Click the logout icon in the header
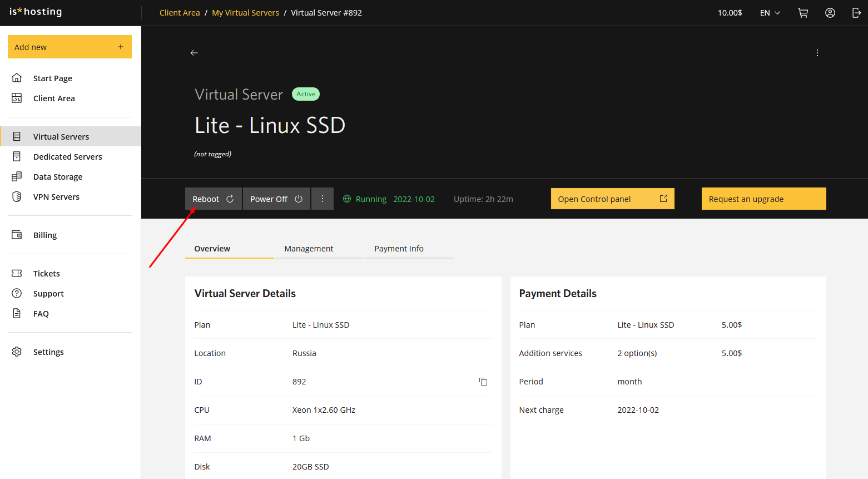This screenshot has width=868, height=479. tap(856, 12)
